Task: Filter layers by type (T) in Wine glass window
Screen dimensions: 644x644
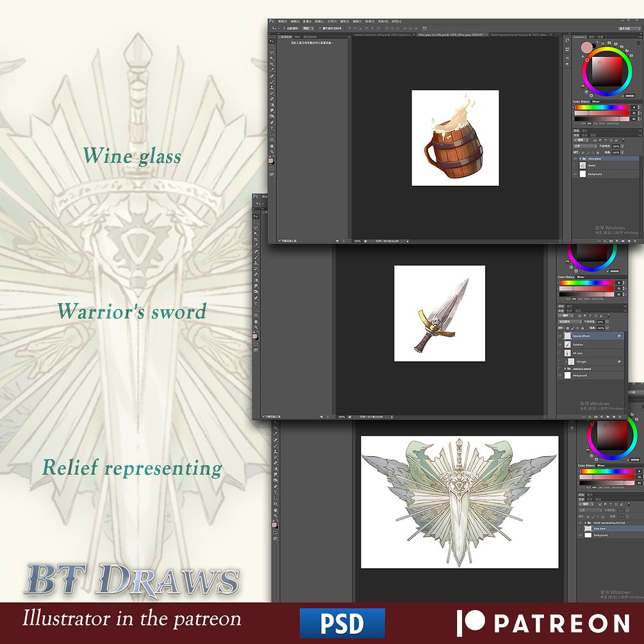Action: click(606, 140)
